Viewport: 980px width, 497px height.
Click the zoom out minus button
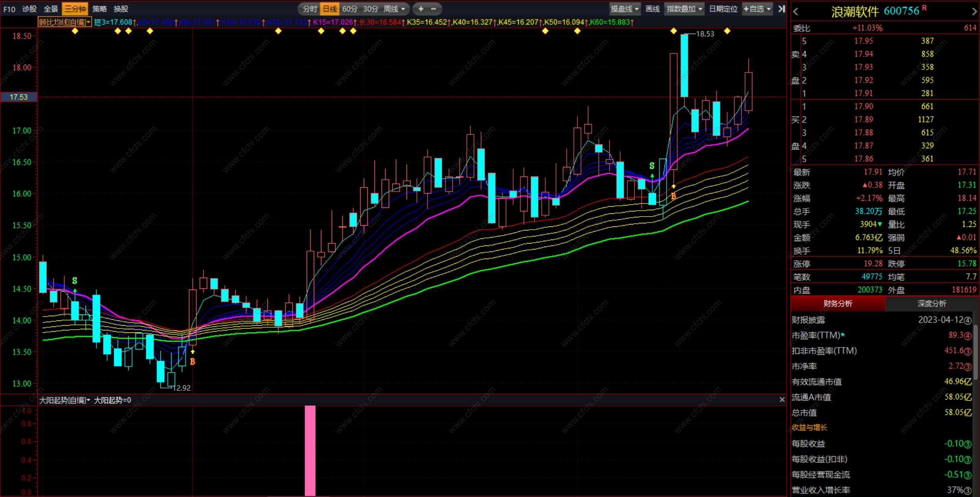pyautogui.click(x=434, y=9)
